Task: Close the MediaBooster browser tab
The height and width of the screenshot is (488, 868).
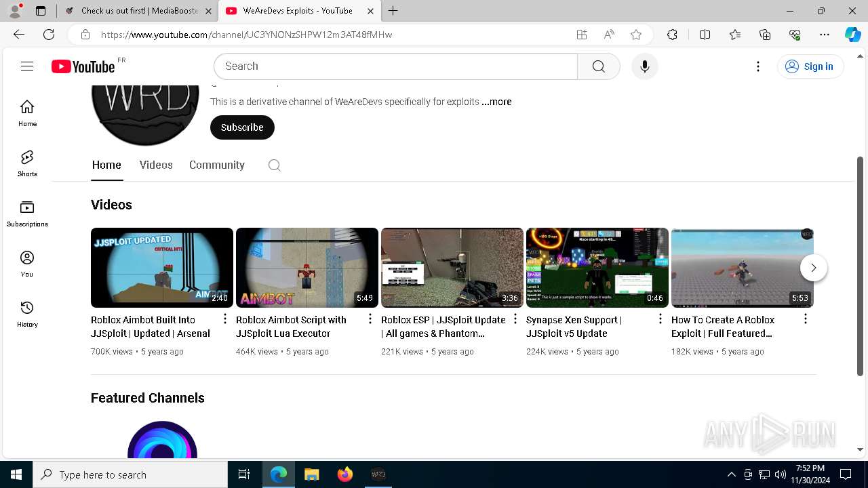Action: (209, 11)
